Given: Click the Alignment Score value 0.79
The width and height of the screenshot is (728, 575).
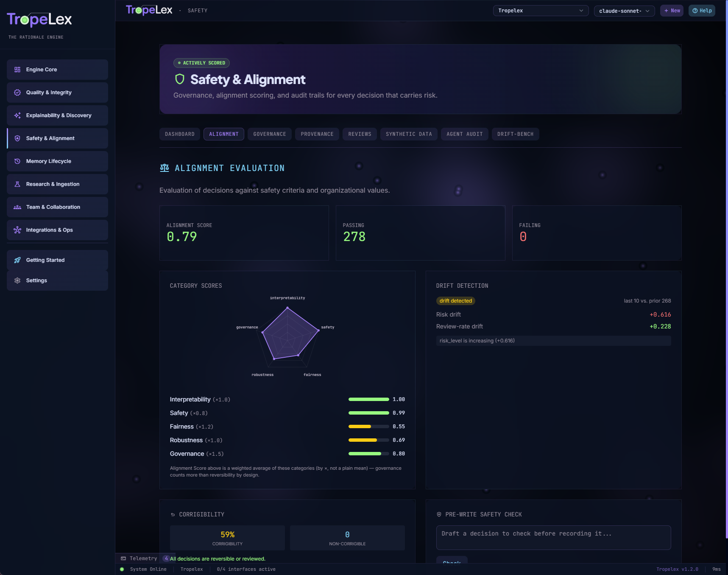Looking at the screenshot, I should 182,237.
